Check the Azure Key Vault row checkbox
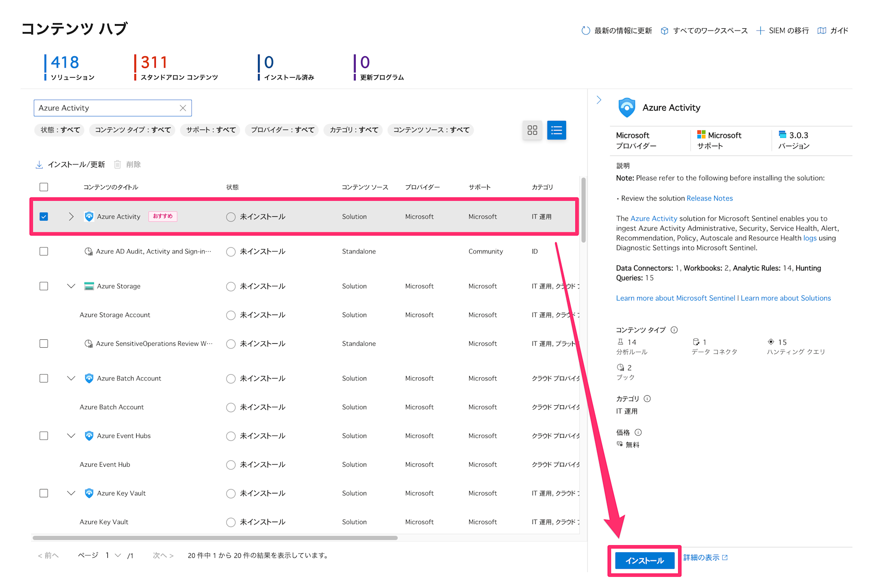The image size is (873, 588). [44, 493]
